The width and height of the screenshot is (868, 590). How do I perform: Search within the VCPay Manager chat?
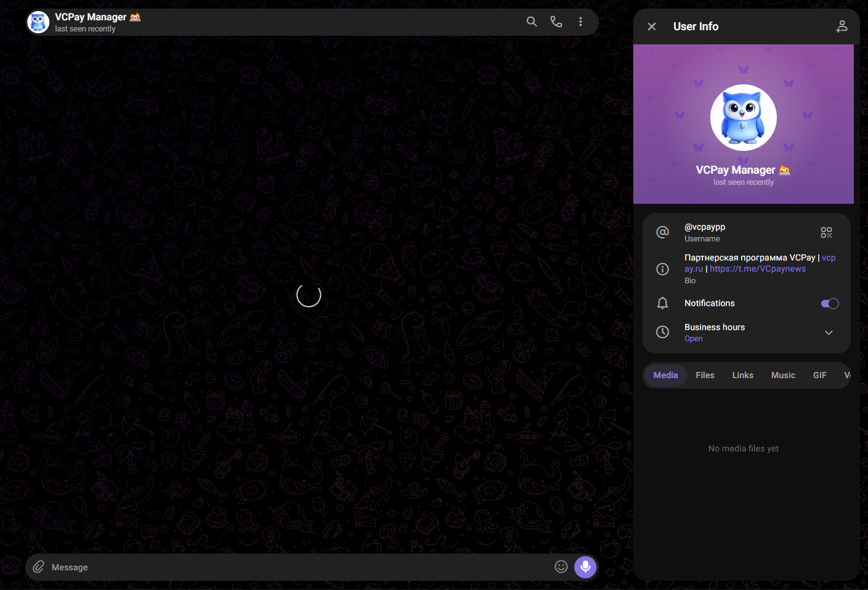coord(532,22)
